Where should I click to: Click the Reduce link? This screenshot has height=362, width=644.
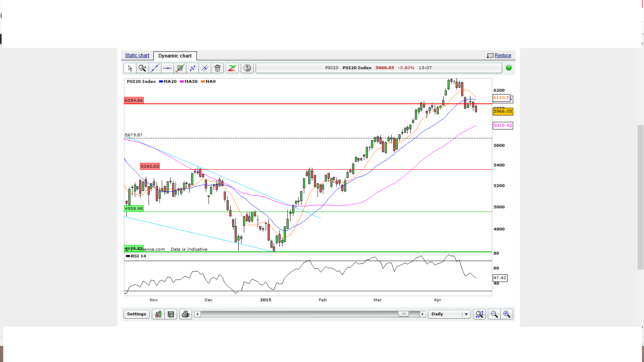503,56
